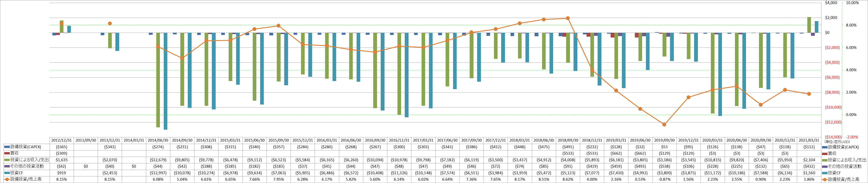Select 設備投資/売上高 entry in right-side legend
This screenshot has height=183, width=868.
coord(840,179)
